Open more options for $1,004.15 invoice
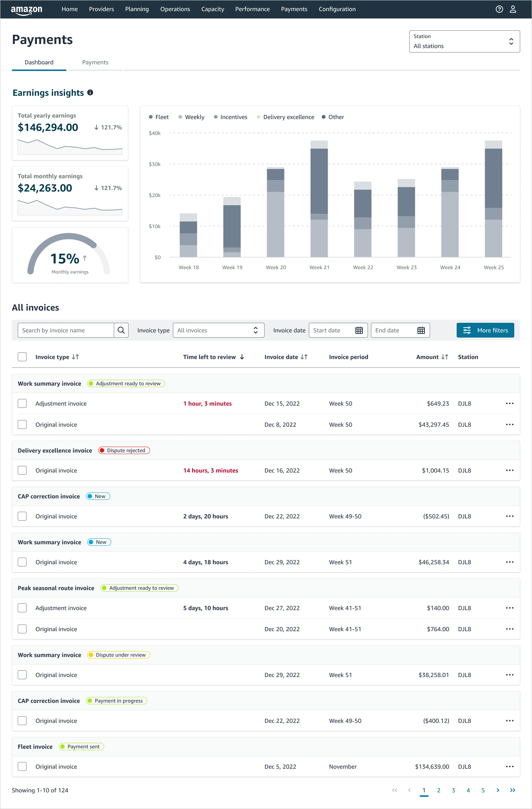 point(510,470)
